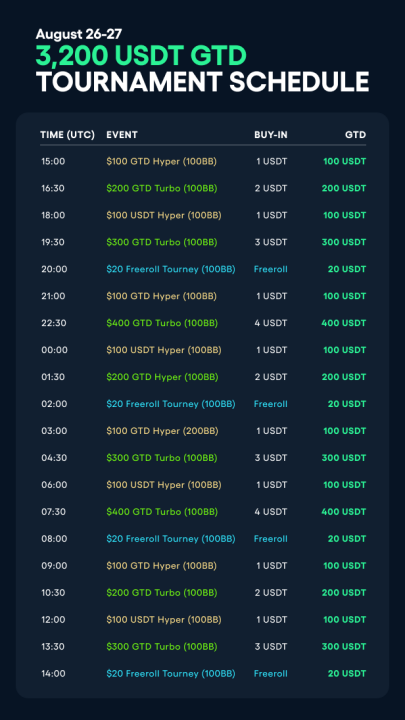
Task: Click the Freeroll buy-in at 02:00
Action: tap(270, 404)
